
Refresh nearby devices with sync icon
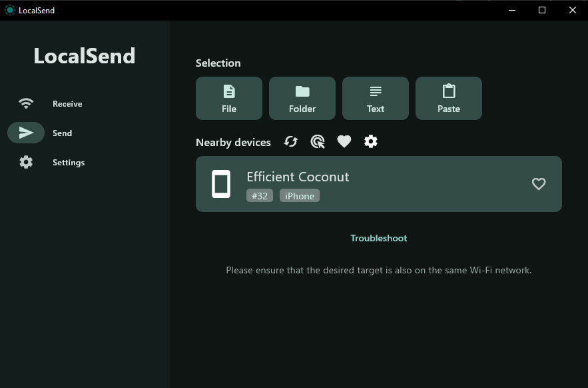291,141
